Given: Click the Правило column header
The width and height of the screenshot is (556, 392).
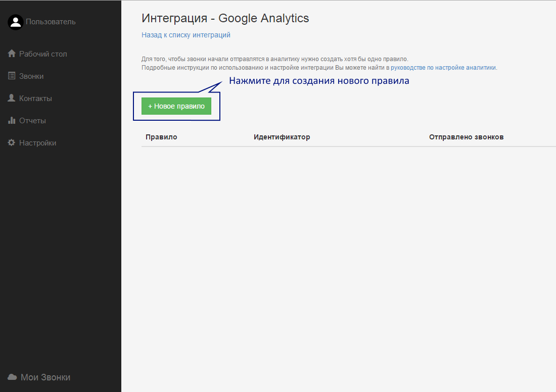Looking at the screenshot, I should click(161, 137).
